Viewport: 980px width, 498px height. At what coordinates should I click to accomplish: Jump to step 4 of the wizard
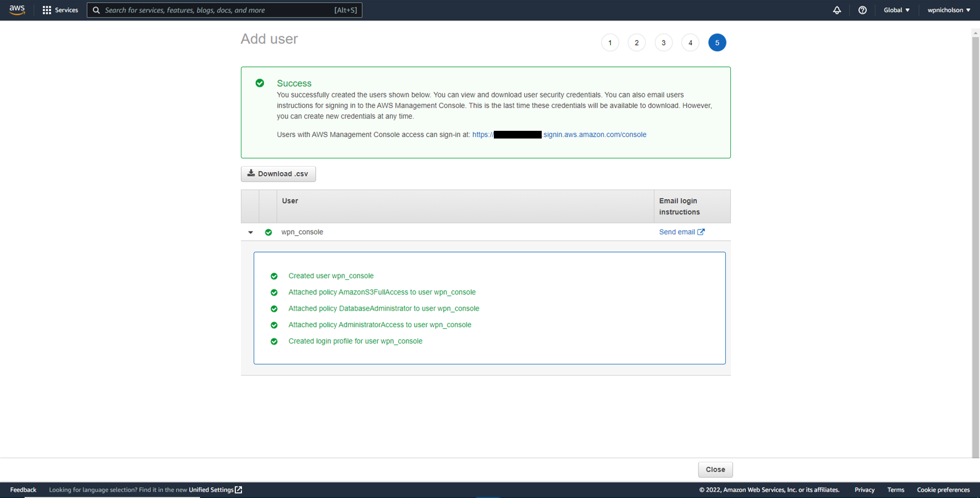click(x=690, y=43)
